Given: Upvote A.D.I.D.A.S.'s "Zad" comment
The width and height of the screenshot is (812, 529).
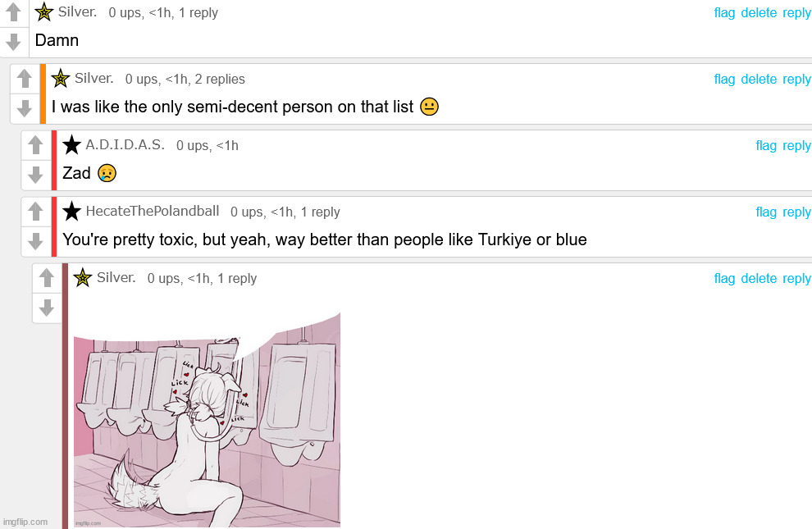Looking at the screenshot, I should pos(35,145).
